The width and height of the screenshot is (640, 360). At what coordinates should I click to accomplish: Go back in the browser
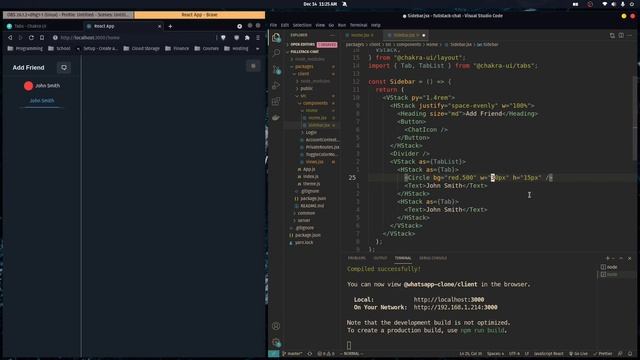pyautogui.click(x=10, y=38)
